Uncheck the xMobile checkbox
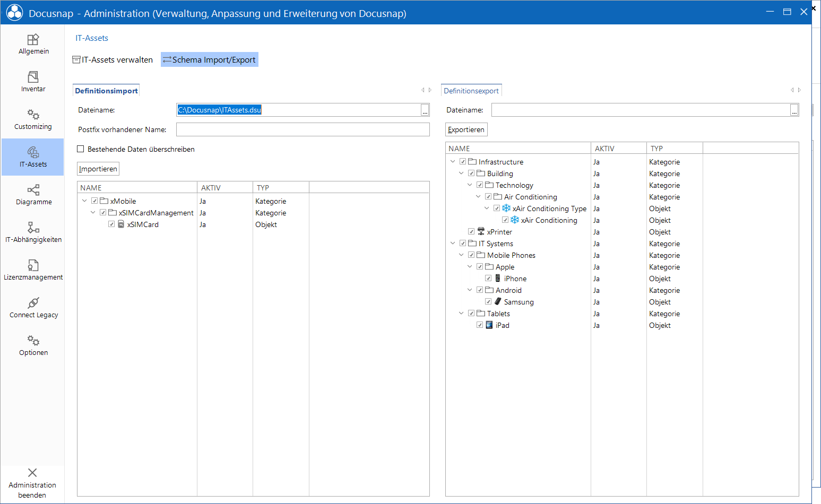821x504 pixels. pos(94,201)
